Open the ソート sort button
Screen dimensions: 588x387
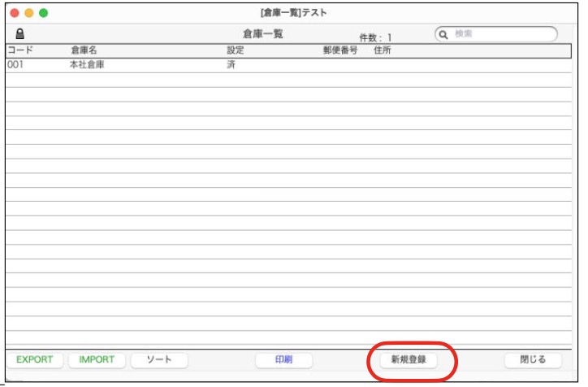(x=158, y=359)
